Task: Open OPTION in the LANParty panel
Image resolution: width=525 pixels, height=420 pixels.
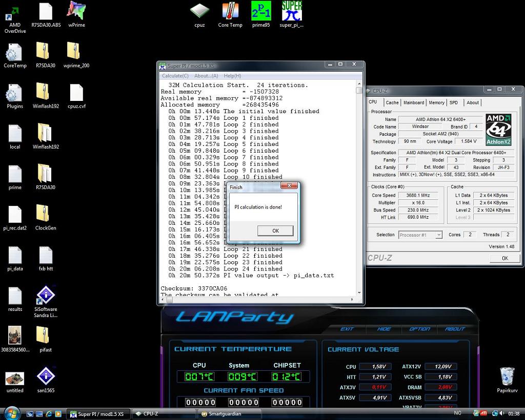Action: 419,329
